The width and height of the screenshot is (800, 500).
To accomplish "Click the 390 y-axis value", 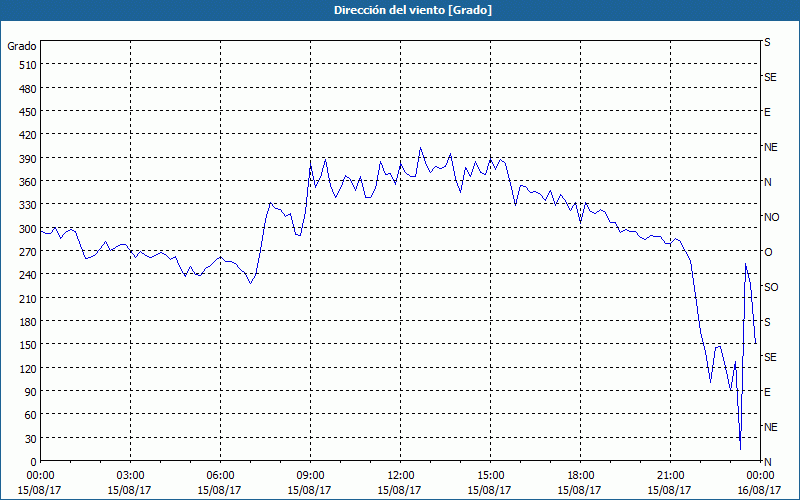I will 28,159.
